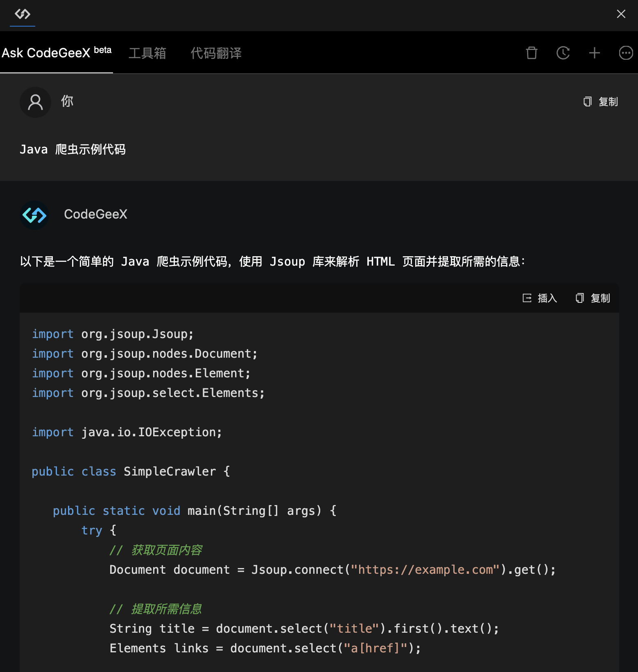Click the CodeGeeX name label in the reply
This screenshot has height=672, width=638.
click(95, 214)
